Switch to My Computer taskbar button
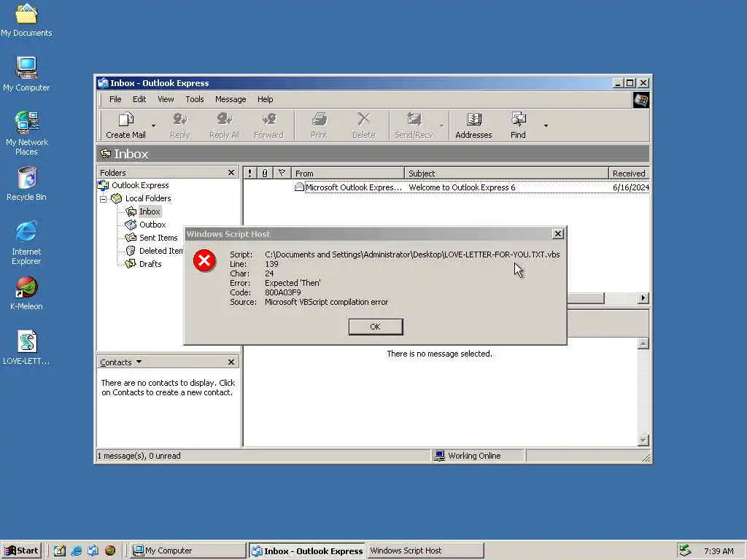 coord(188,551)
